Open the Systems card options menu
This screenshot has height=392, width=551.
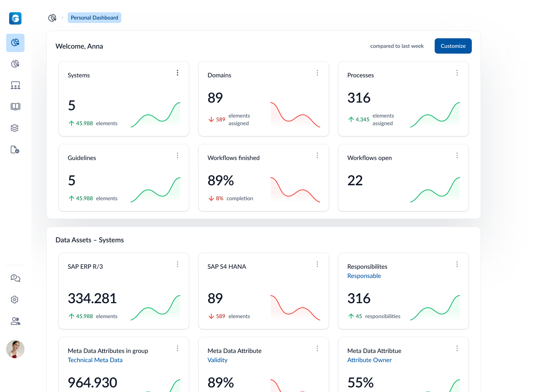click(x=178, y=73)
